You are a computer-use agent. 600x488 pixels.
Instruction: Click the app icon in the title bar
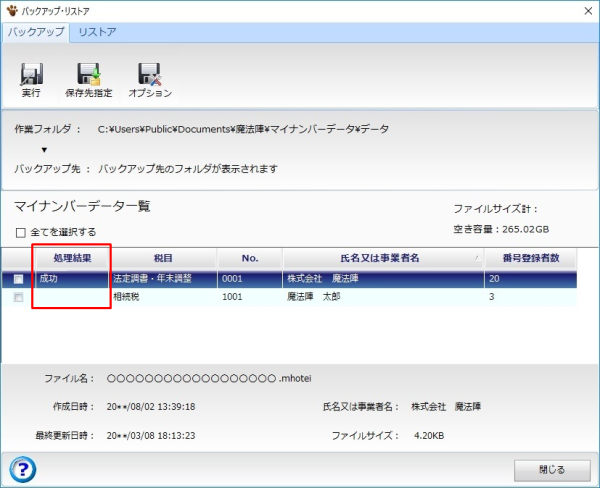click(x=12, y=11)
